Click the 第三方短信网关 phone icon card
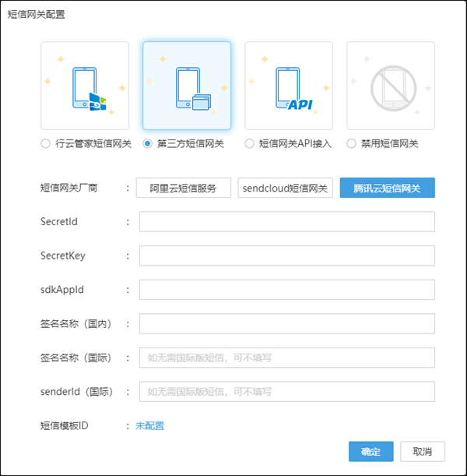The image size is (467, 476). point(187,86)
